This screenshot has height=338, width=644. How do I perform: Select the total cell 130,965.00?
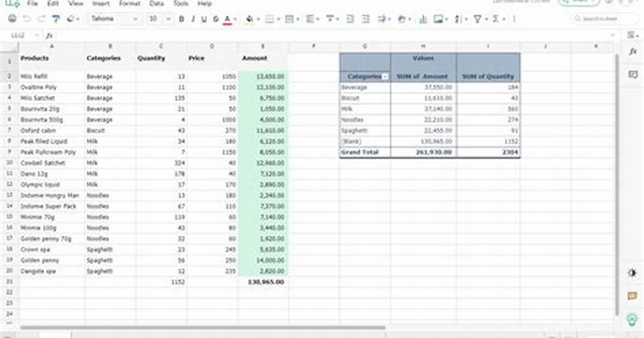pyautogui.click(x=263, y=282)
